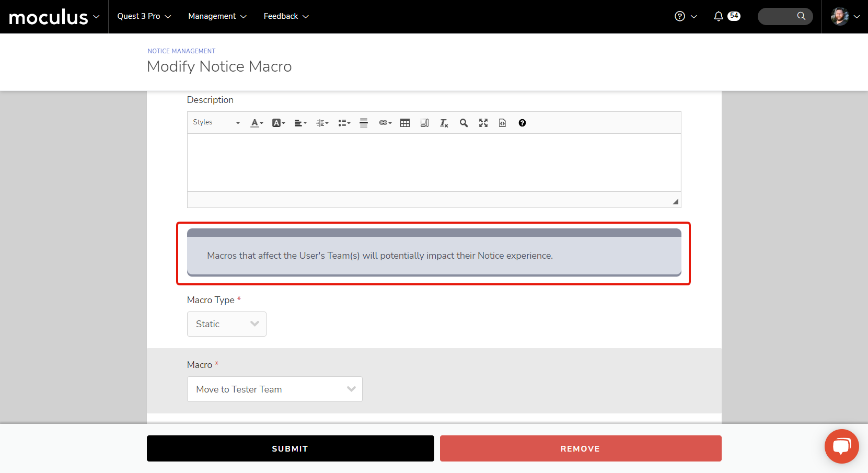The image size is (868, 473).
Task: Open the background color picker in editor
Action: (278, 123)
